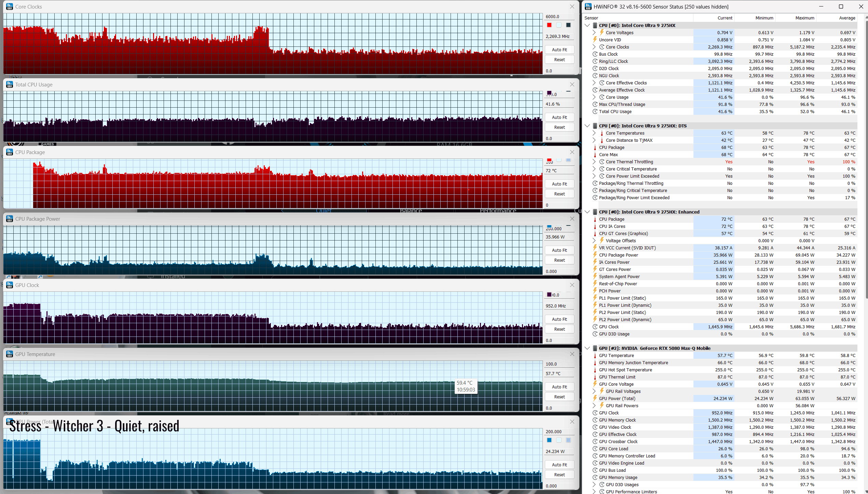The image size is (868, 494).
Task: Expand the GPU Rail Voltages row
Action: click(x=594, y=391)
